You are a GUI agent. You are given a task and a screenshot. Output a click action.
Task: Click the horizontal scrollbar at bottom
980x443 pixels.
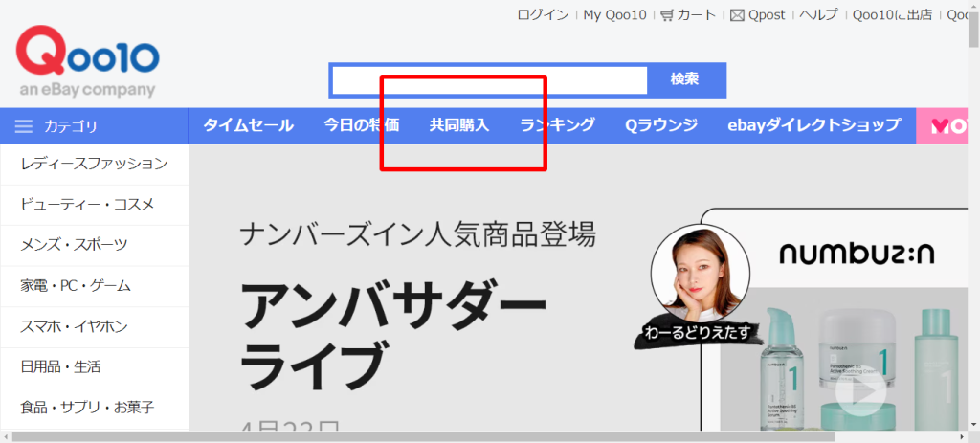[x=479, y=437]
